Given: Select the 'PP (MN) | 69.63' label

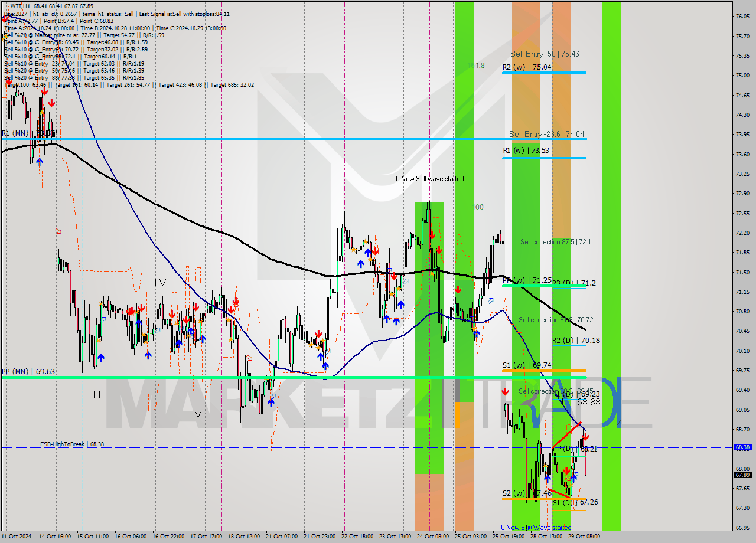Looking at the screenshot, I should click(28, 372).
